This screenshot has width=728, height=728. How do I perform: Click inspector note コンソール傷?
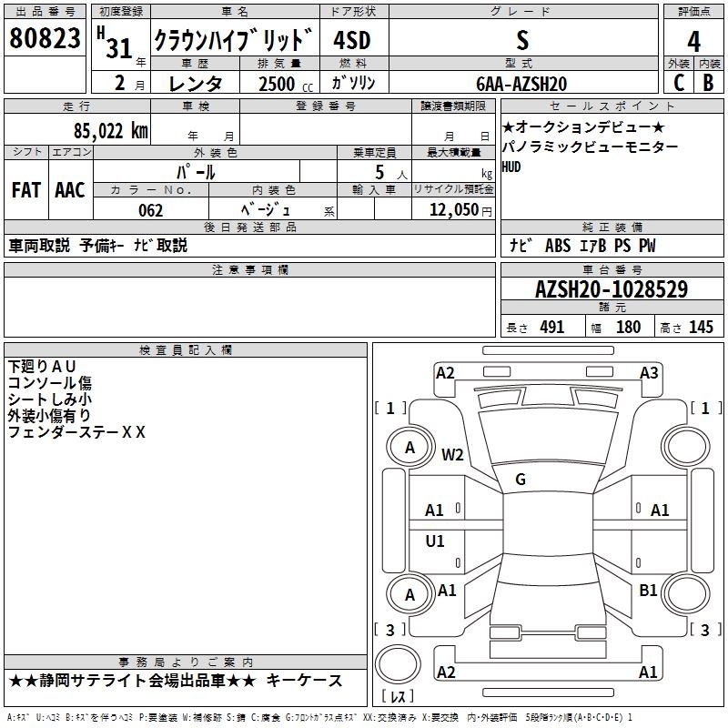coord(50,383)
